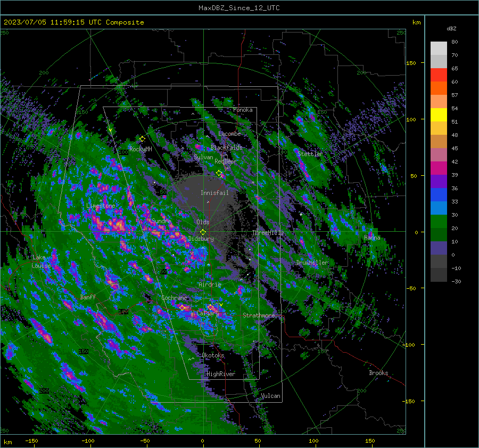479x448 pixels.
Task: Click the Banff label
Action: pos(88,297)
